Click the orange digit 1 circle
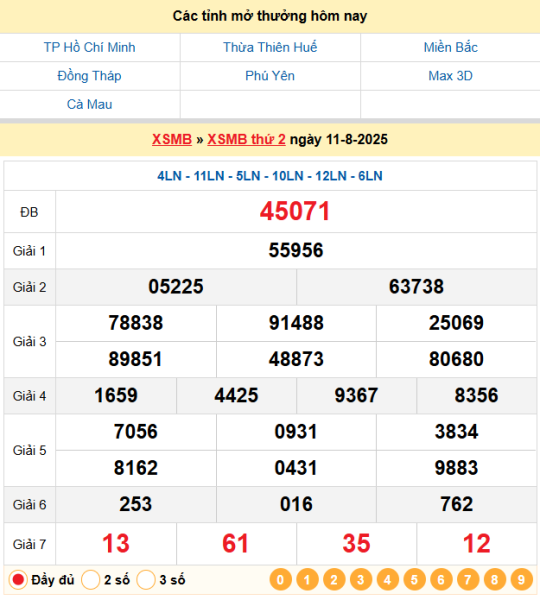This screenshot has height=600, width=540. (x=307, y=580)
